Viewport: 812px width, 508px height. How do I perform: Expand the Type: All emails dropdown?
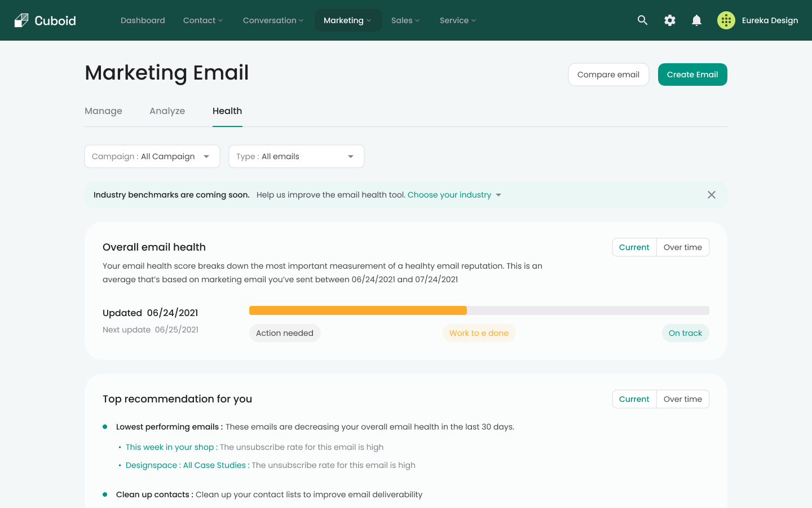[x=296, y=156]
